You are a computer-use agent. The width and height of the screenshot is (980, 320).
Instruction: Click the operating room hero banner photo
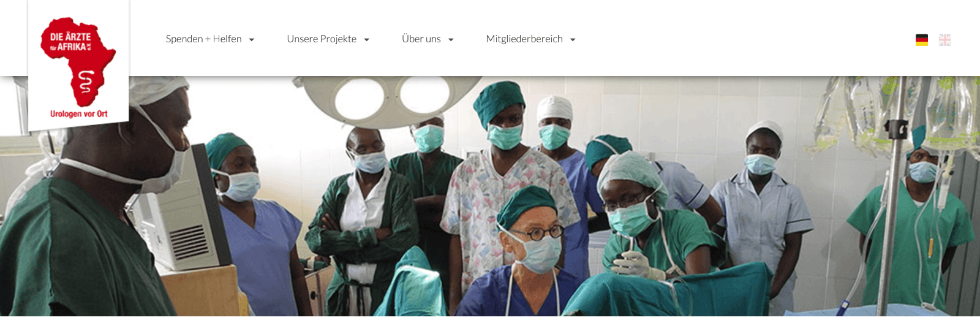click(490, 196)
